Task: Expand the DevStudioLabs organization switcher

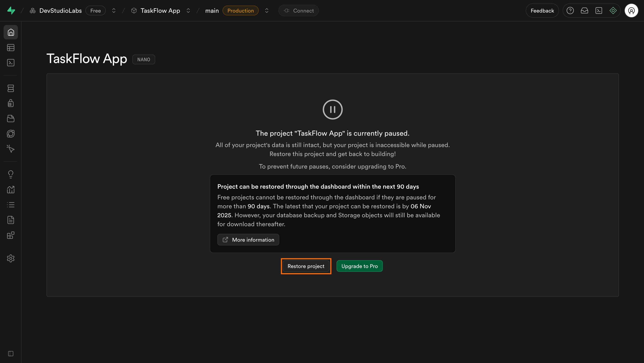Action: (114, 11)
